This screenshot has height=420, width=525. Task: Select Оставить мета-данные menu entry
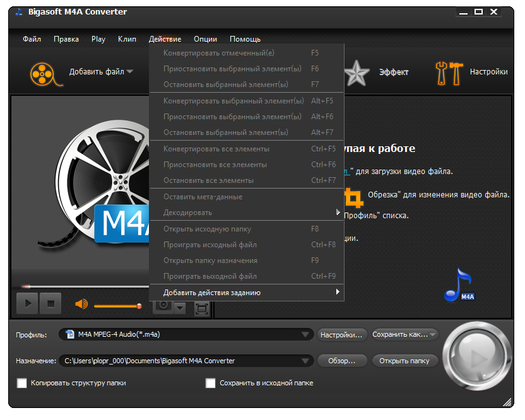(x=247, y=197)
